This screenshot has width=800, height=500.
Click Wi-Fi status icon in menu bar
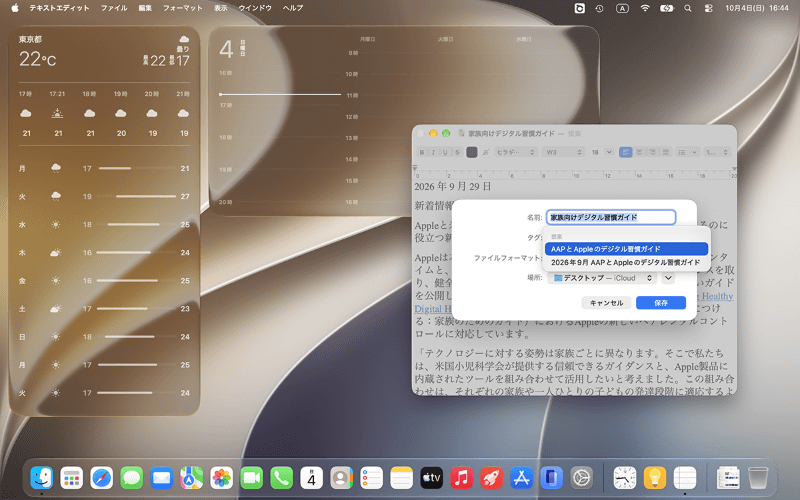(x=645, y=8)
